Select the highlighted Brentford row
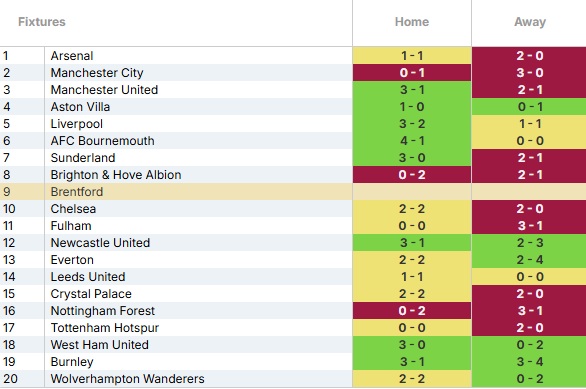The height and width of the screenshot is (389, 586). coord(293,192)
